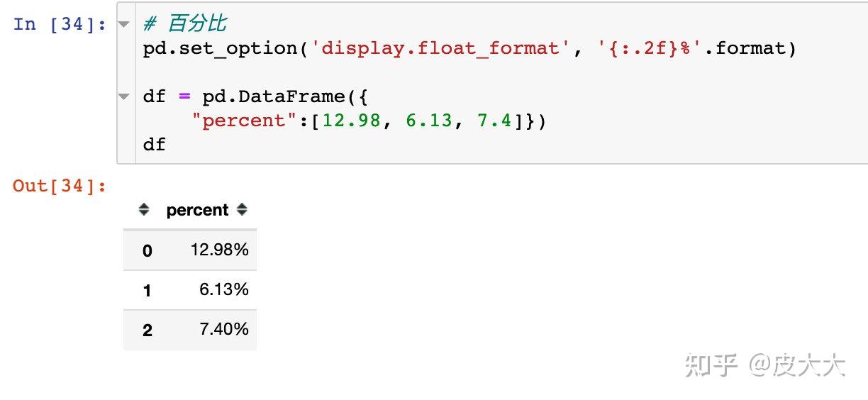Click the # 百分比 comment line

pos(185,24)
